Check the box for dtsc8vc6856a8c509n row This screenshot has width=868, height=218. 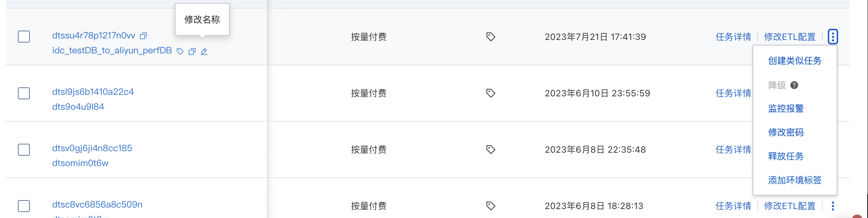click(x=24, y=206)
